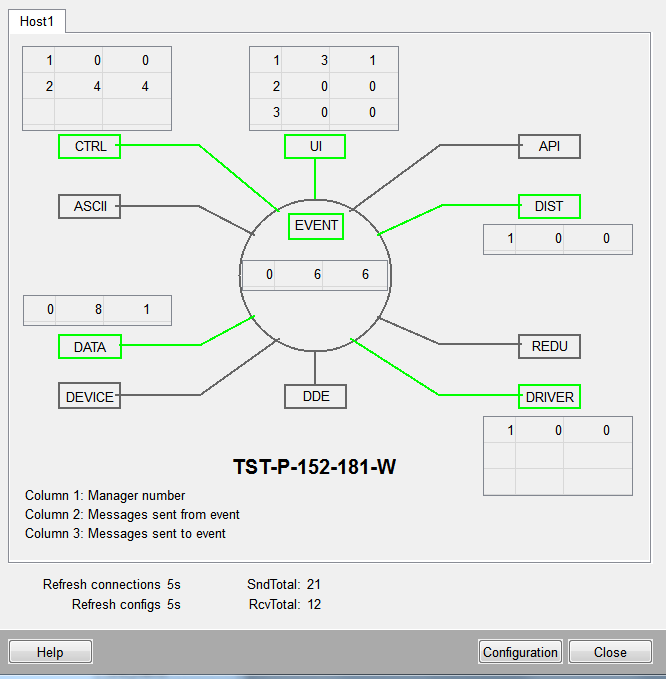The height and width of the screenshot is (679, 666).
Task: Select the DEVICE manager node
Action: click(x=90, y=397)
